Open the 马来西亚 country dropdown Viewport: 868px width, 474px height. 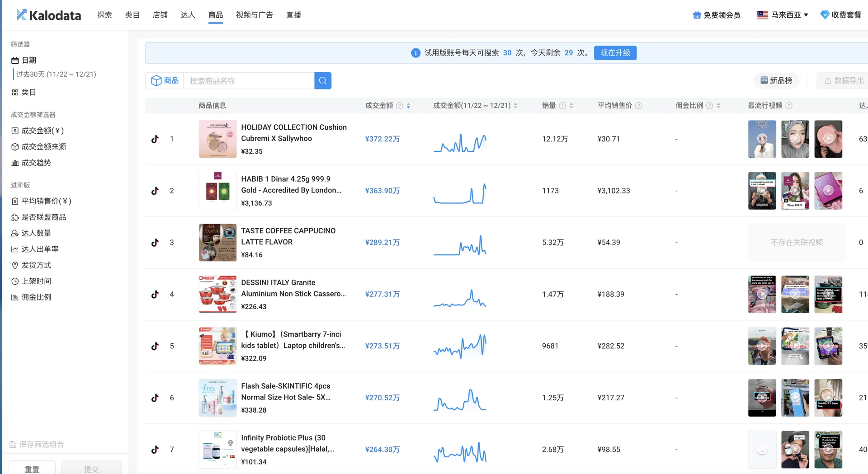[783, 14]
